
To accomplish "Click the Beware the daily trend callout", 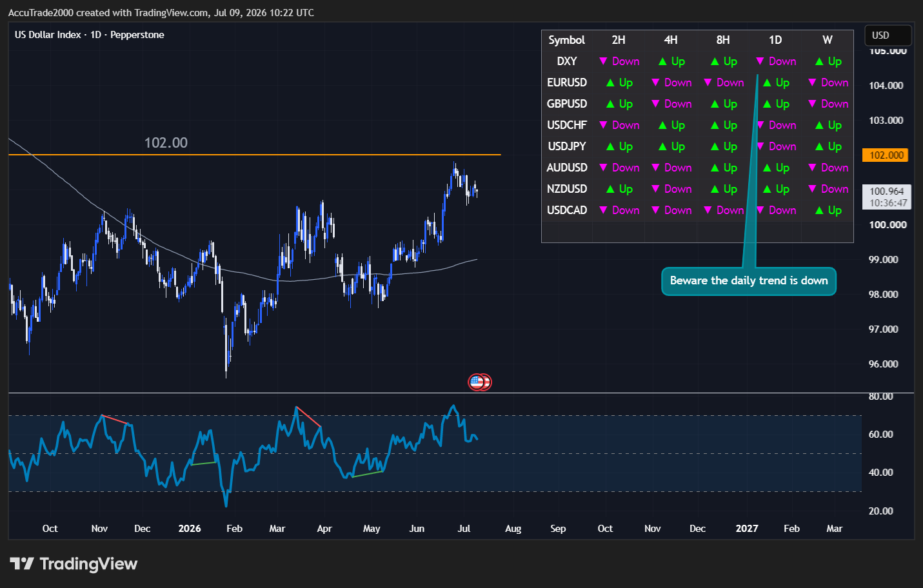I will click(x=749, y=281).
